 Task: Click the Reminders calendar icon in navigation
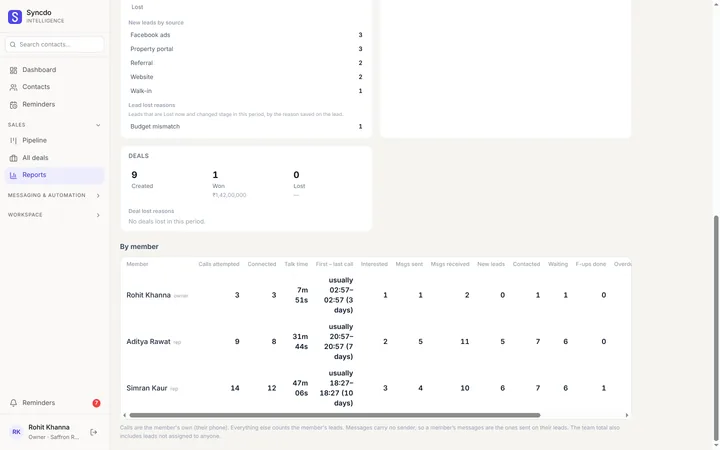tap(13, 105)
